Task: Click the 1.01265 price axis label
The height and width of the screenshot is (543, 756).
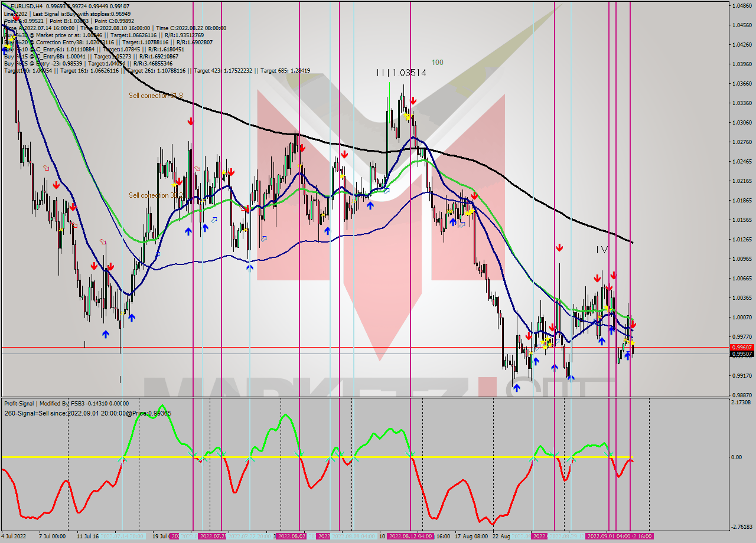Action: [742, 239]
